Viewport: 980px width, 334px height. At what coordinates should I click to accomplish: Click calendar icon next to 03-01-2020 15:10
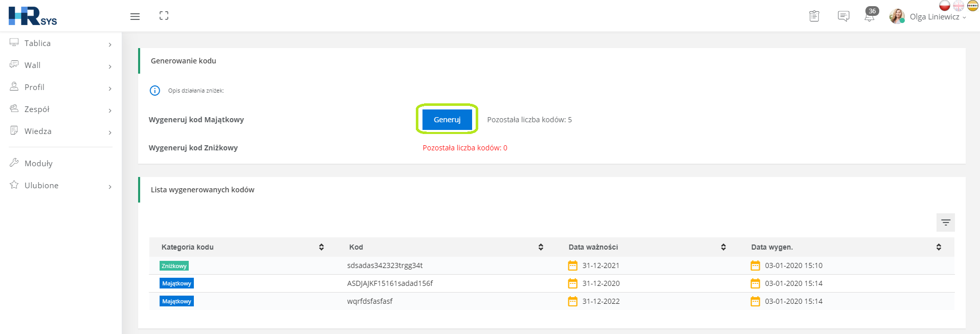point(755,265)
